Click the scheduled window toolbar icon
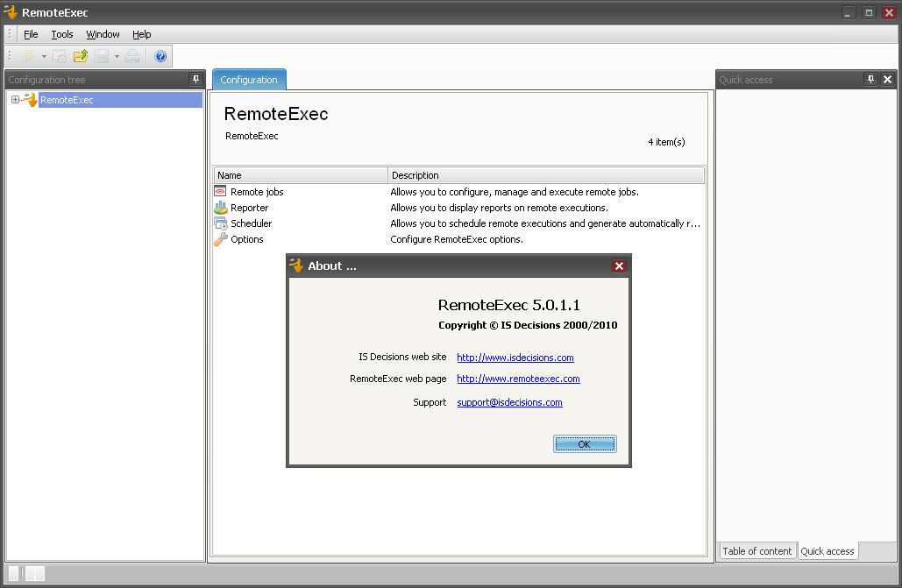 [60, 56]
